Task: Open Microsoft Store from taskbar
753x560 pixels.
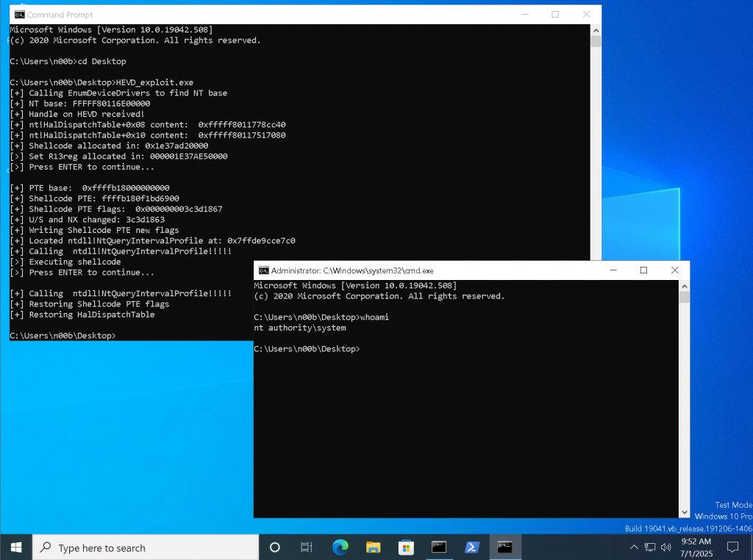Action: pos(406,547)
